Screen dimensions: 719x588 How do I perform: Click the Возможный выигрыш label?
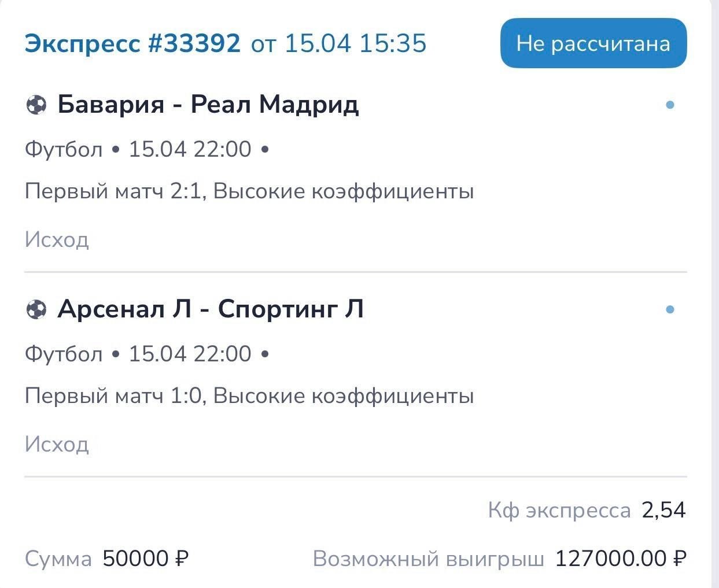pos(429,559)
